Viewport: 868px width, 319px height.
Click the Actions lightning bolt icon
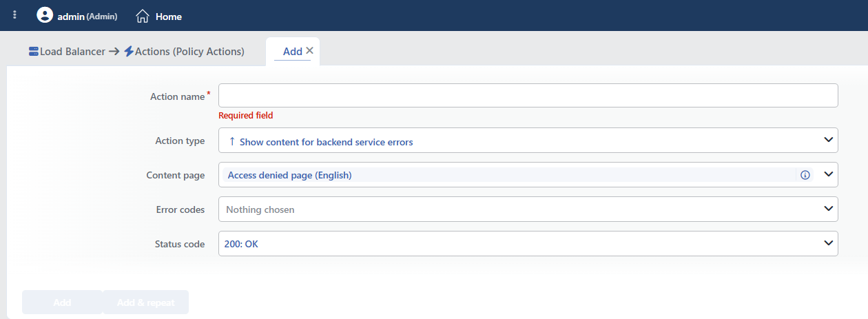(x=129, y=51)
